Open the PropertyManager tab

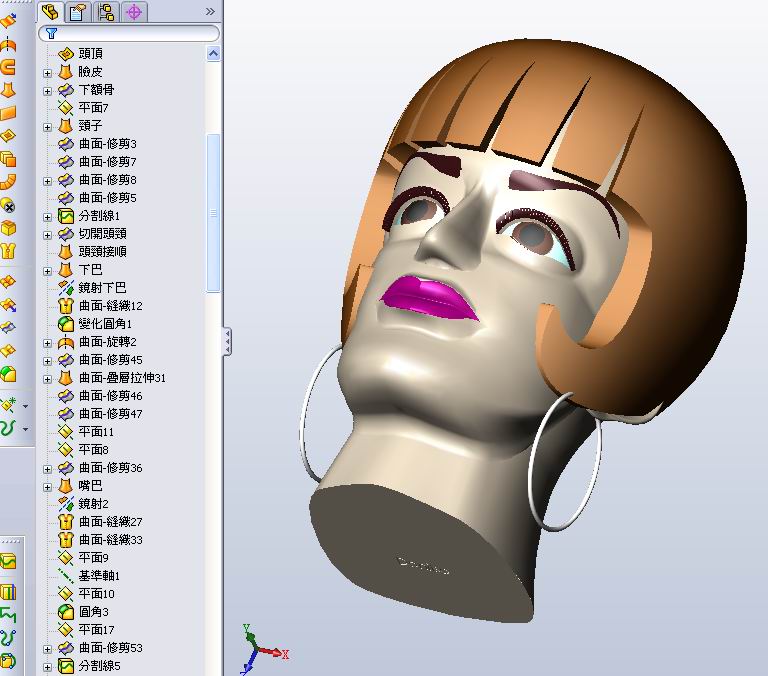pos(78,12)
